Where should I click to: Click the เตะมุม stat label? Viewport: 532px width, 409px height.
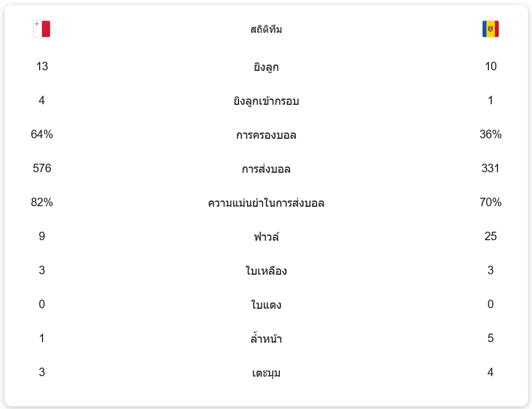(x=266, y=373)
